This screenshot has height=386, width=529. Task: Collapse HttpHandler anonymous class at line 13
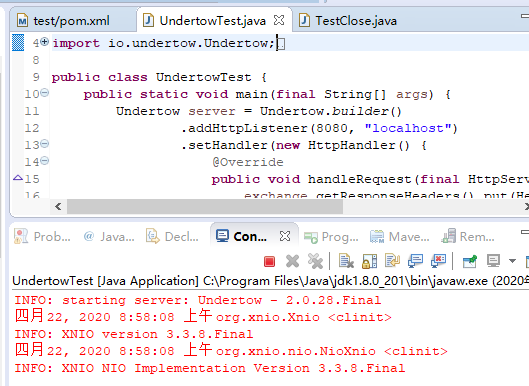coord(45,144)
